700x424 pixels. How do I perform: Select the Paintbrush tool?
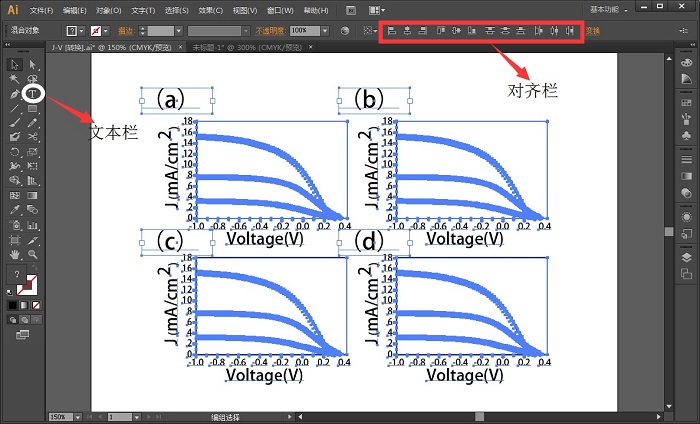click(x=14, y=123)
